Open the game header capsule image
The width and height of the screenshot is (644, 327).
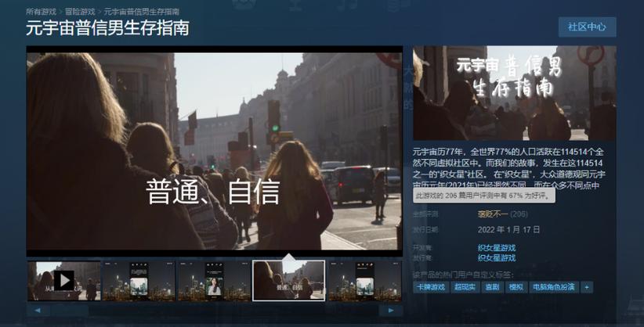point(514,93)
